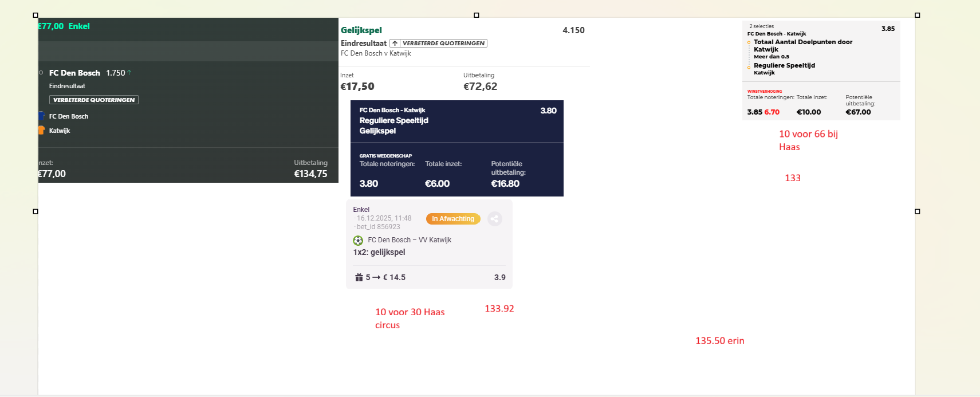Viewport: 980px width, 397px height.
Task: Click Totaal Aantal Doelpunten door Katwijk
Action: coord(803,45)
